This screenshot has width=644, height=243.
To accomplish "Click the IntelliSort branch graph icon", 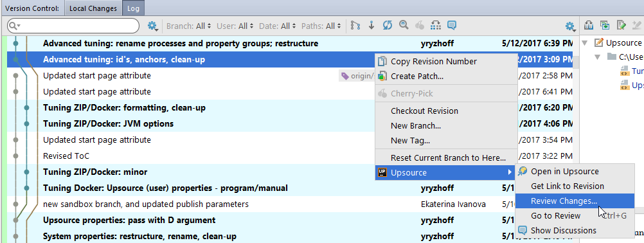I will (x=355, y=26).
